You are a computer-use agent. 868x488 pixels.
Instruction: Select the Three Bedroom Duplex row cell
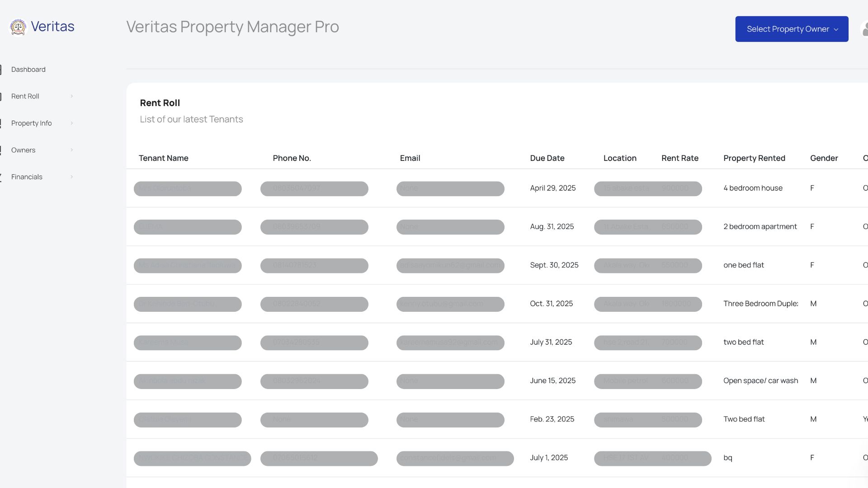pos(760,304)
